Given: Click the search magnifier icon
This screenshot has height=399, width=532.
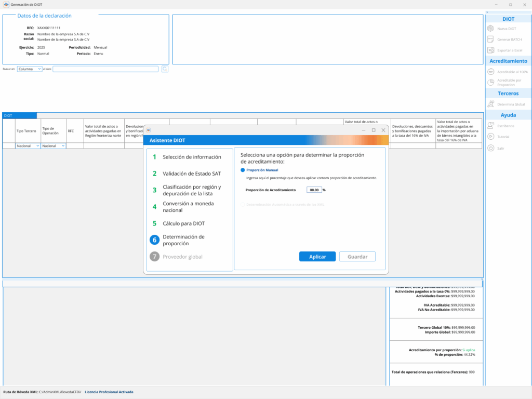Looking at the screenshot, I should coord(165,69).
